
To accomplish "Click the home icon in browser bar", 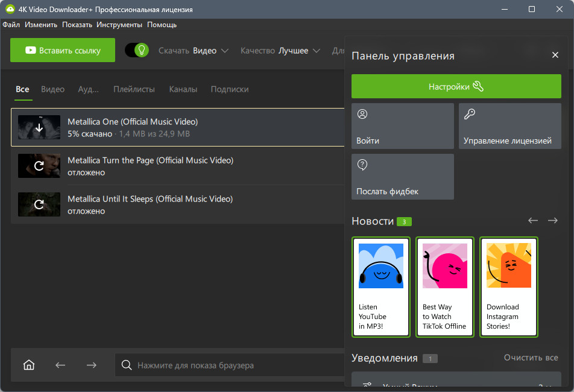I will click(29, 365).
